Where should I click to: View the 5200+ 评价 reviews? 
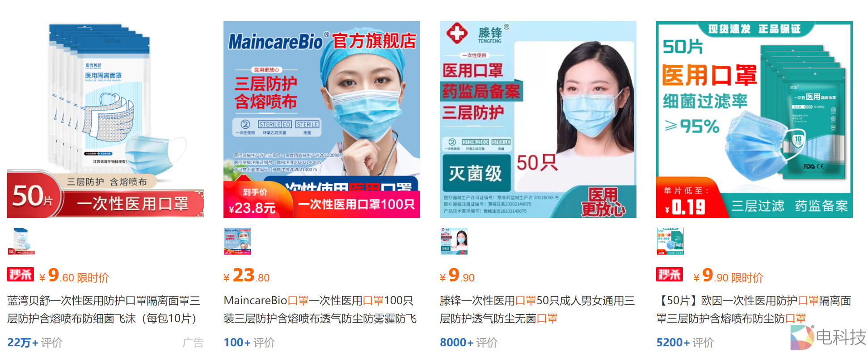click(685, 343)
